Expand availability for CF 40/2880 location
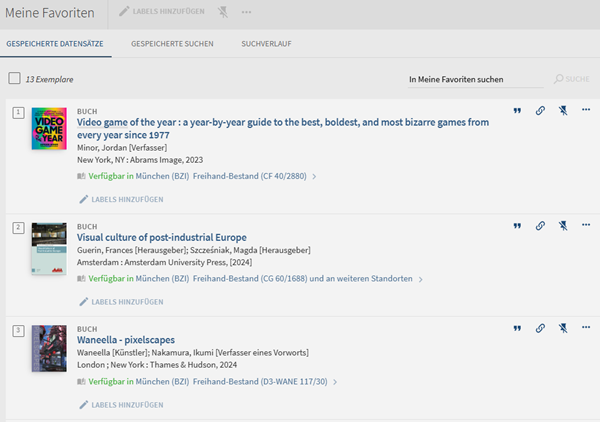 click(314, 176)
